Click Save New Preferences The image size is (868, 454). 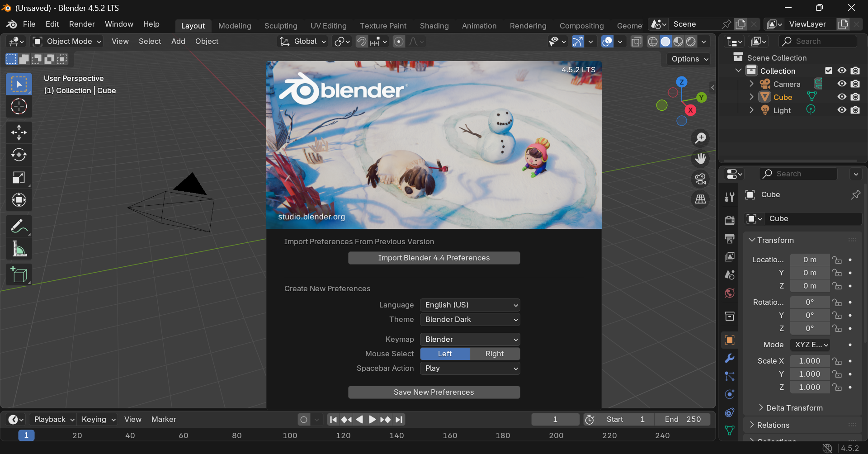pyautogui.click(x=434, y=392)
